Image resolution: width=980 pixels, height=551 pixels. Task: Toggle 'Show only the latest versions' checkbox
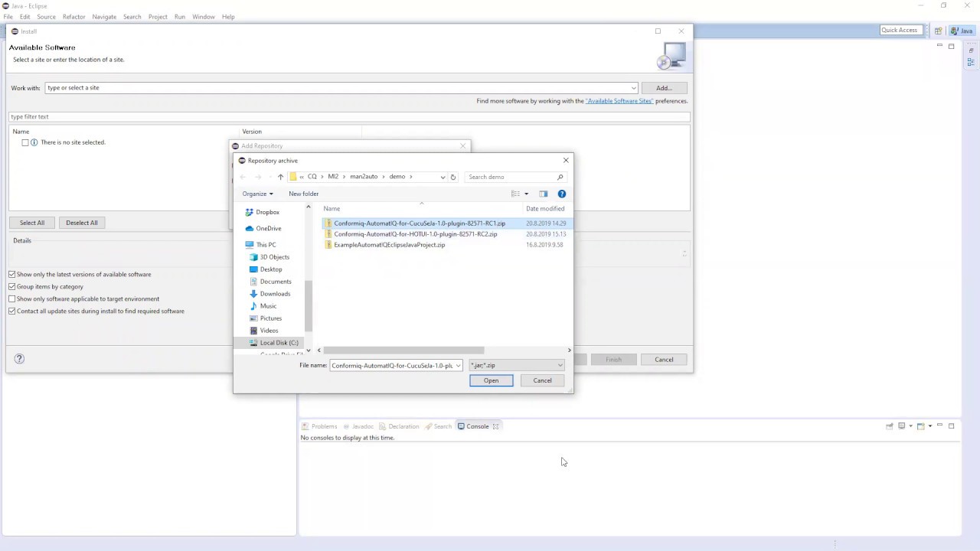12,274
